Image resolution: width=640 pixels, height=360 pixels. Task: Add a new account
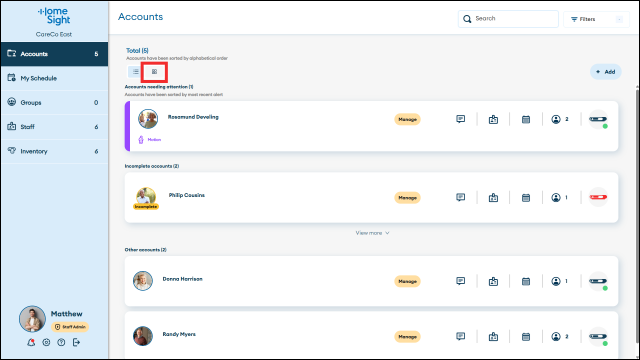(606, 72)
